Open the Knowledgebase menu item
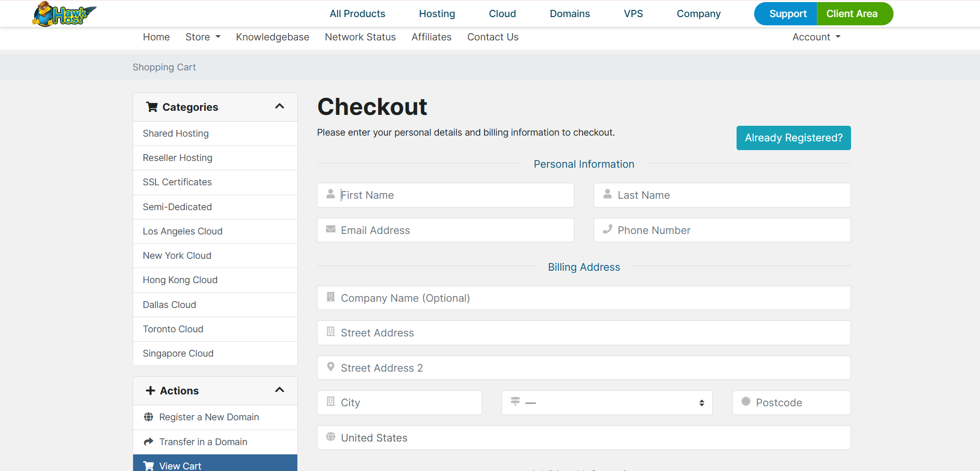 click(x=272, y=37)
